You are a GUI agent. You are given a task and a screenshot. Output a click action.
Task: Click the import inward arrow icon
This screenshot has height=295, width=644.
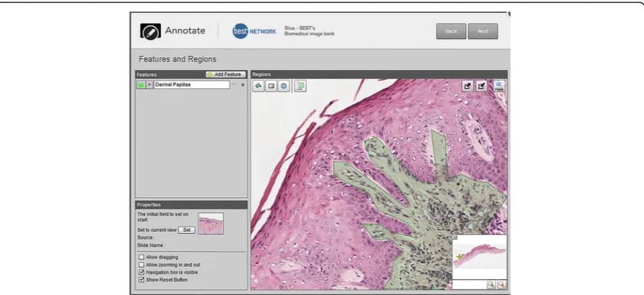(x=481, y=86)
